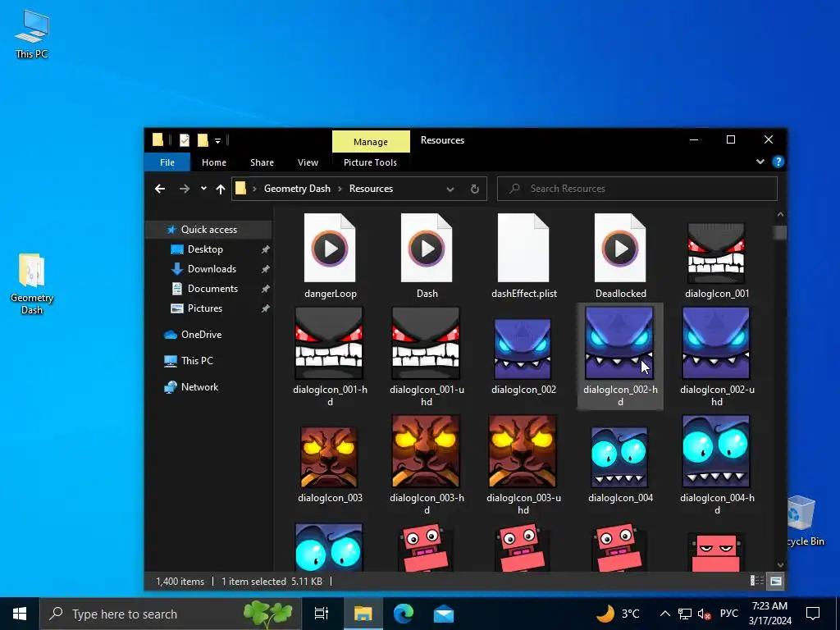Expand the address bar history dropdown
Viewport: 840px width, 630px height.
pos(450,189)
